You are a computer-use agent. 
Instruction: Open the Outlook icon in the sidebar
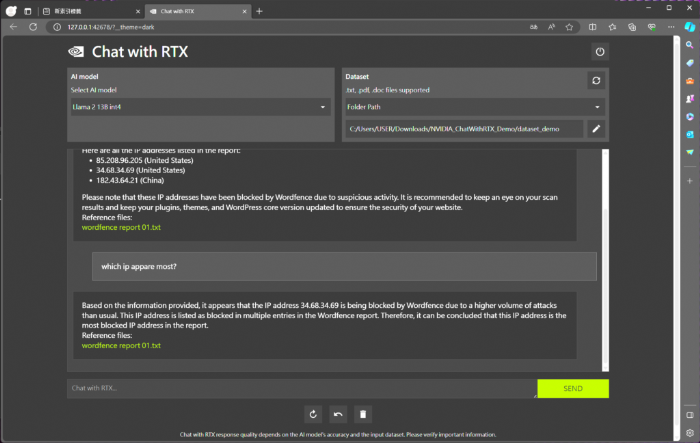[690, 134]
